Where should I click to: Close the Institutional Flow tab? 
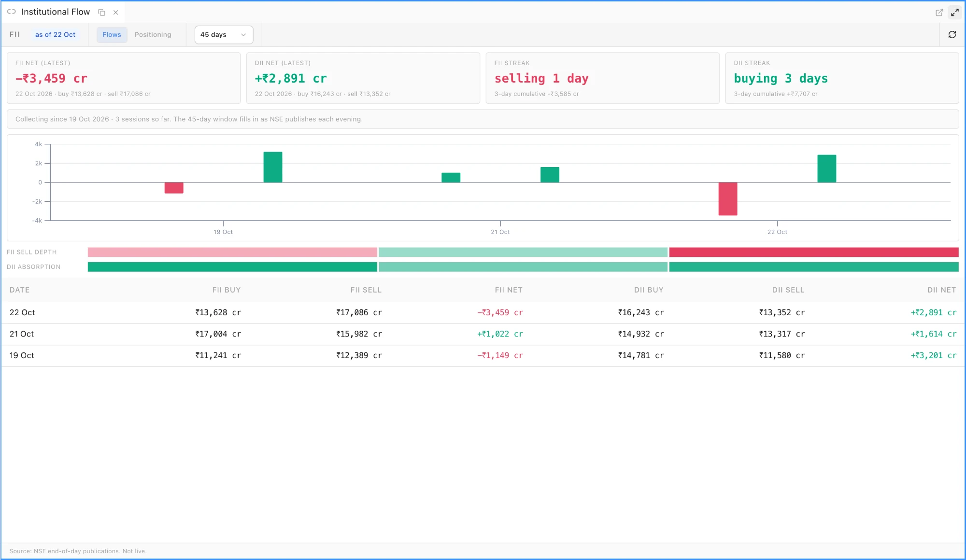tap(116, 13)
